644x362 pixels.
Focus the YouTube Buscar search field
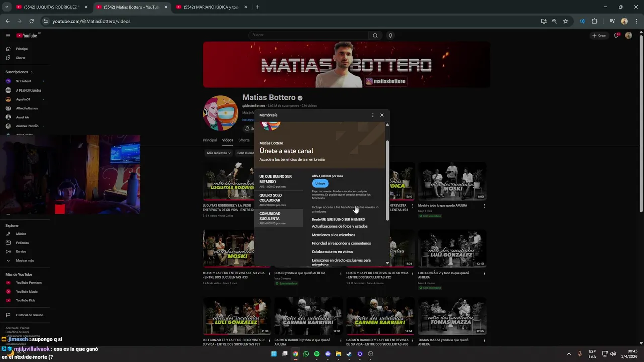coord(308,35)
